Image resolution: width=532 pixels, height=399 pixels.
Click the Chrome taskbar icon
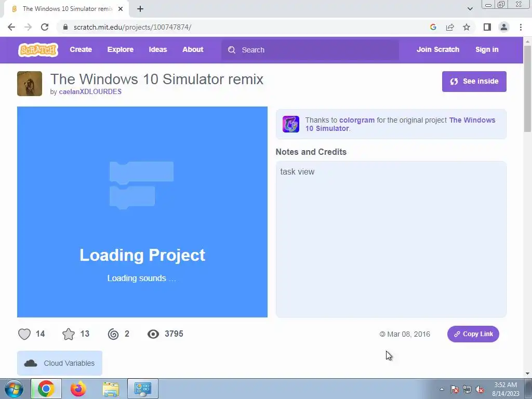(x=46, y=389)
